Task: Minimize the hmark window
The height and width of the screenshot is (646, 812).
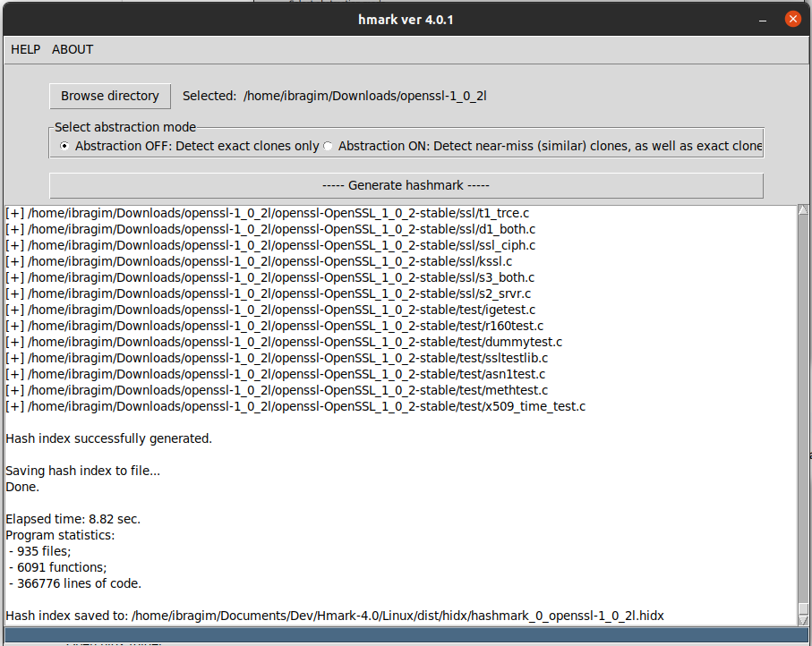Action: click(762, 19)
